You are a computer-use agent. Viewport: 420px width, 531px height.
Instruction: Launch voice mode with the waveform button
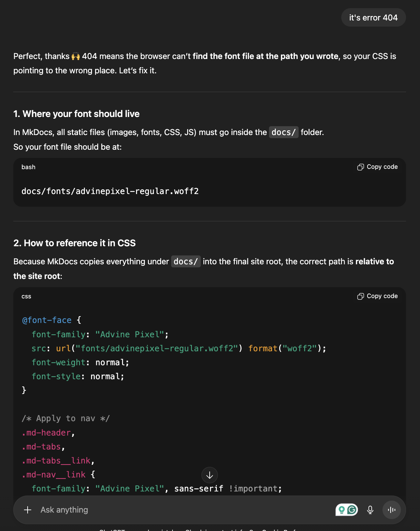[x=392, y=510]
